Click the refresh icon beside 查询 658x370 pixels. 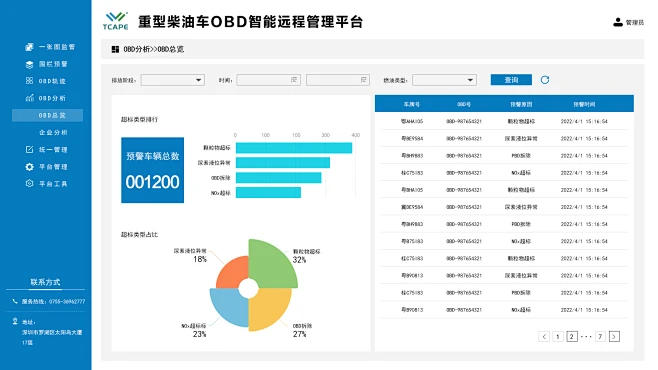[545, 80]
